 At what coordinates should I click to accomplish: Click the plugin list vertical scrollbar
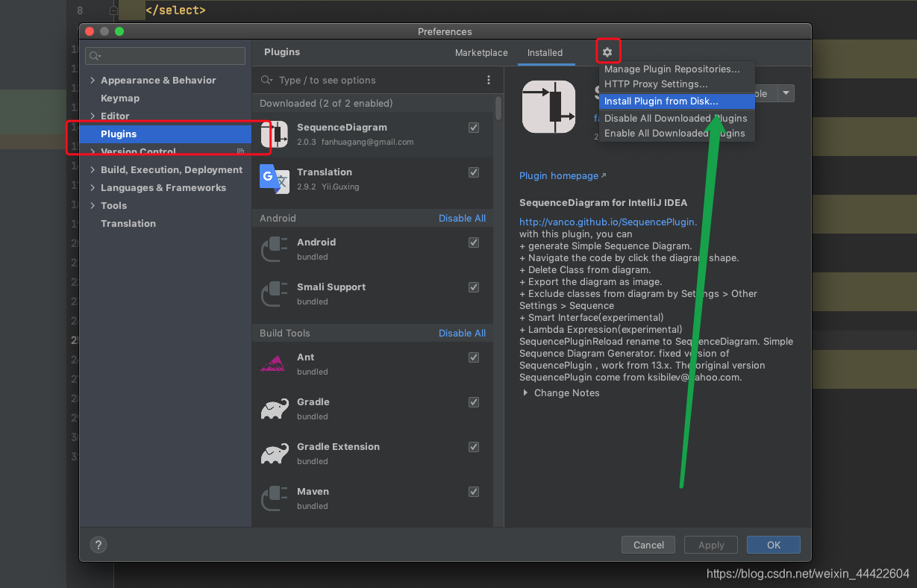(x=498, y=107)
